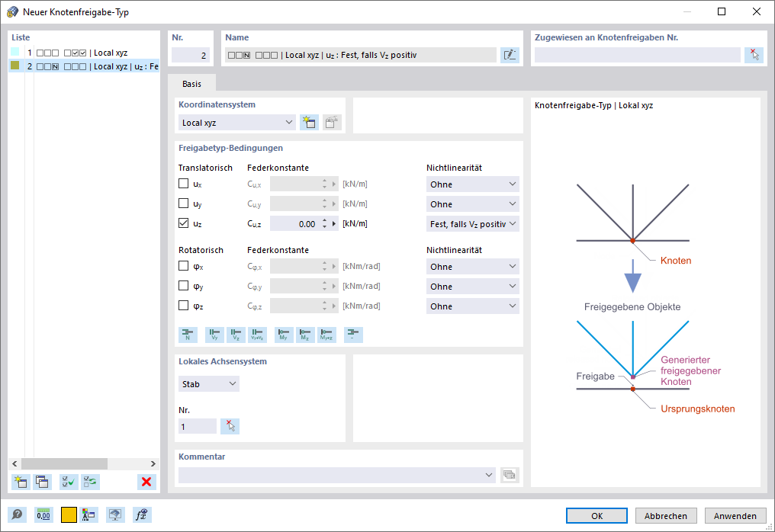The image size is (775, 532).
Task: Click the Mz moment release preset icon
Action: (305, 335)
